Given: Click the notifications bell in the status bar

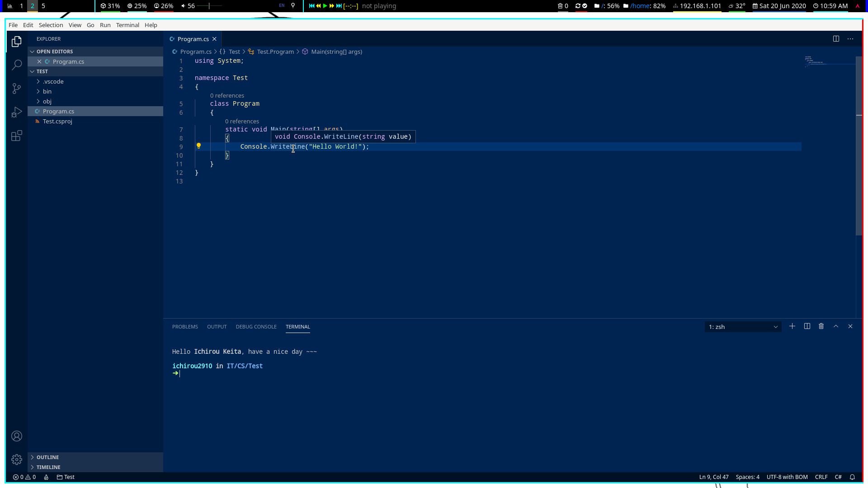Looking at the screenshot, I should [852, 477].
